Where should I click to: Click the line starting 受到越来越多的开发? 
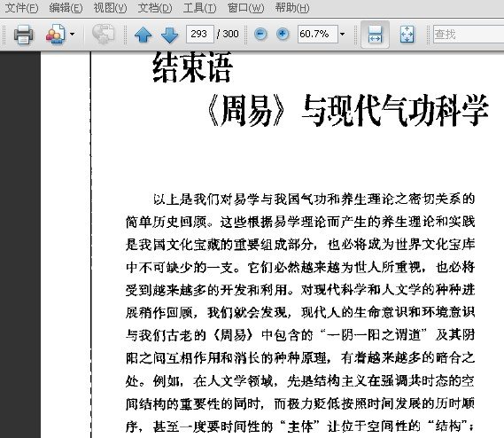(300, 290)
